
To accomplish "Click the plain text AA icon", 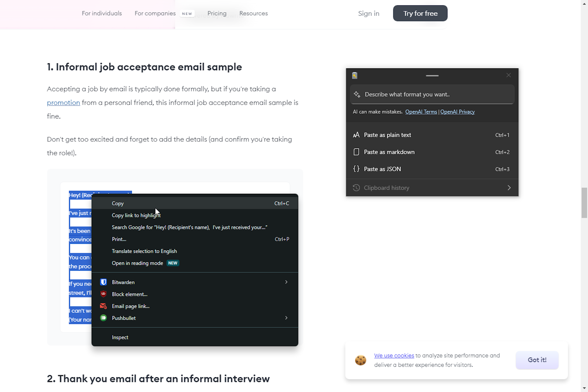I will [x=356, y=135].
